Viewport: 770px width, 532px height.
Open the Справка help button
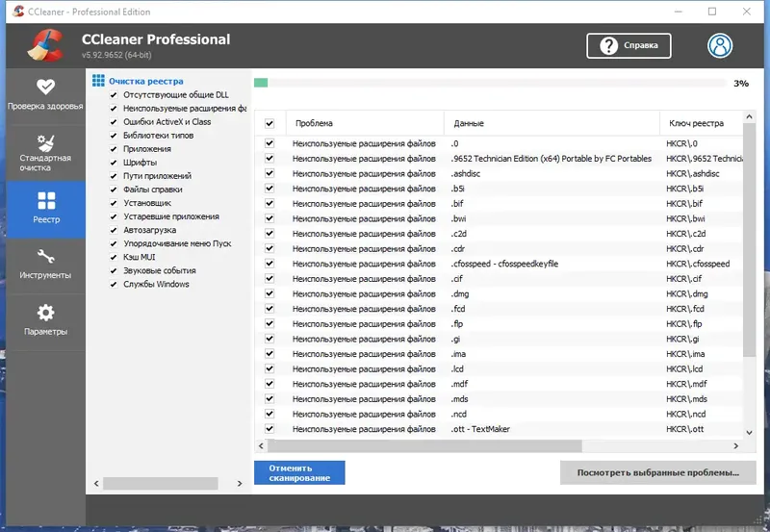pos(629,45)
